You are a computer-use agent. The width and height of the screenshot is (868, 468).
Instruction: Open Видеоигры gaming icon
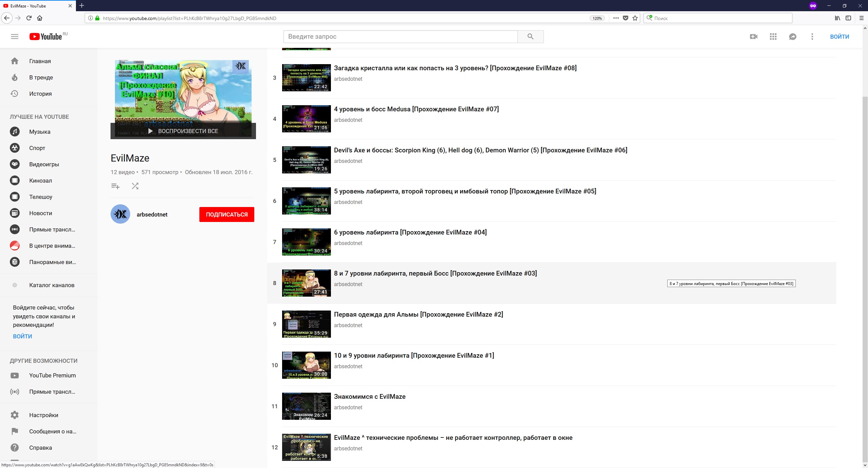15,164
